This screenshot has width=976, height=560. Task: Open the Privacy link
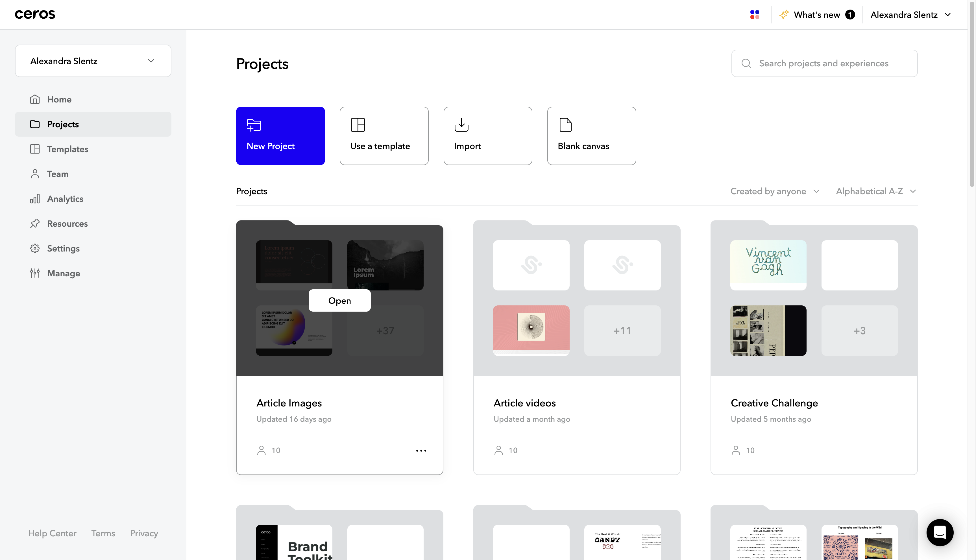pyautogui.click(x=144, y=533)
